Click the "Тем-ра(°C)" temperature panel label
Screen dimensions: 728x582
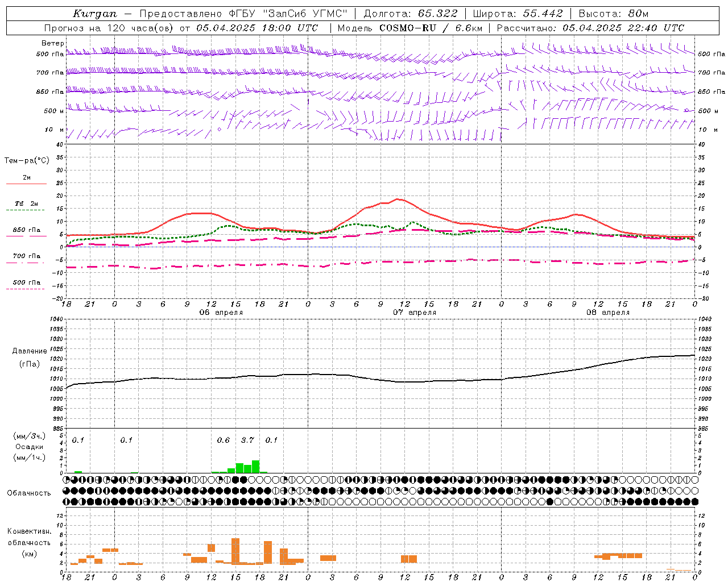click(27, 161)
